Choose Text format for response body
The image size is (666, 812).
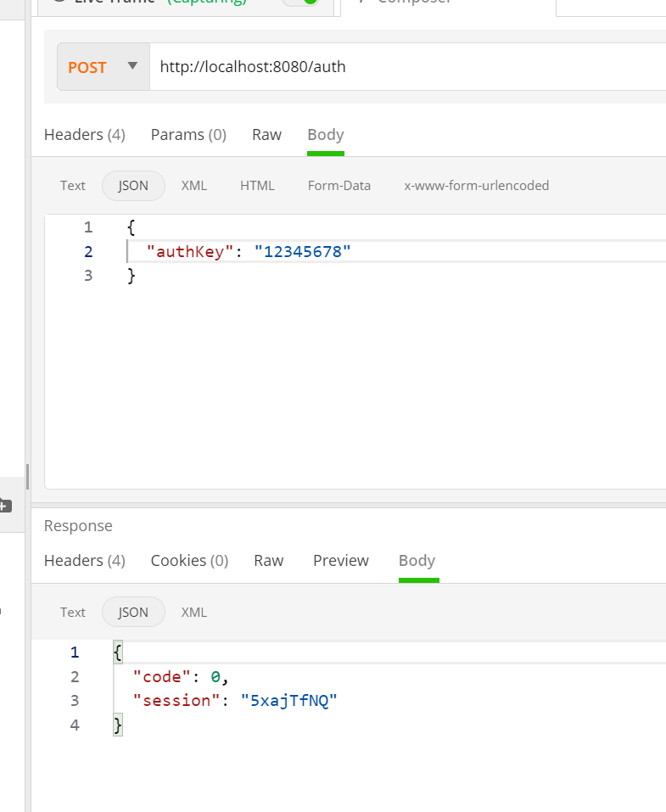click(72, 612)
